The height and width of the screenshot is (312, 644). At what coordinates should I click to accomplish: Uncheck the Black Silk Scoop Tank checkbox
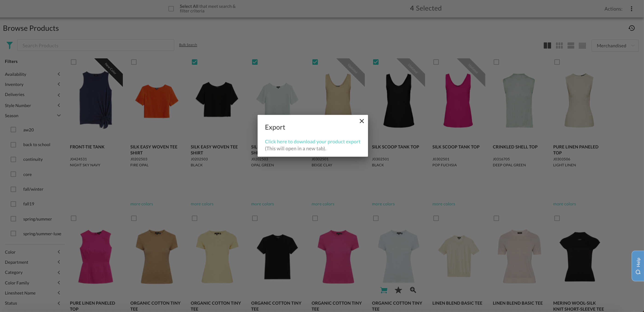(x=376, y=62)
